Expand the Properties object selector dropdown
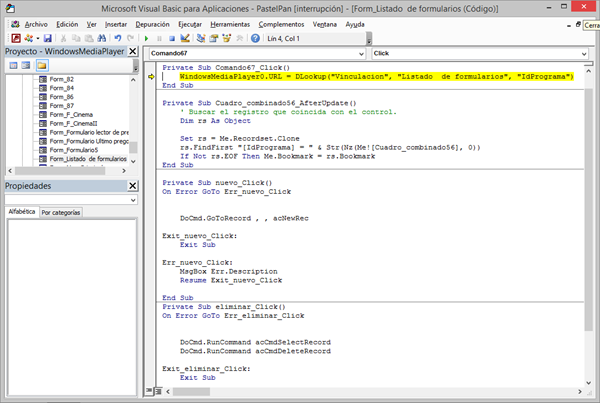The height and width of the screenshot is (403, 600). [132, 199]
